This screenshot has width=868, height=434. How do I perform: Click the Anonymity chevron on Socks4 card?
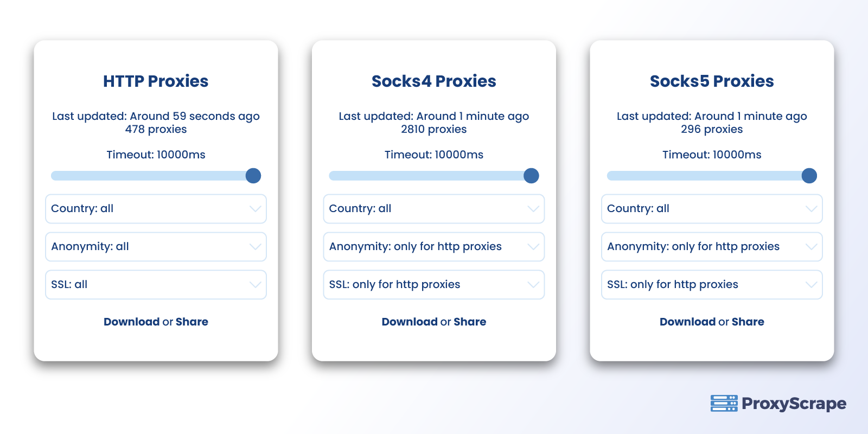coord(533,247)
